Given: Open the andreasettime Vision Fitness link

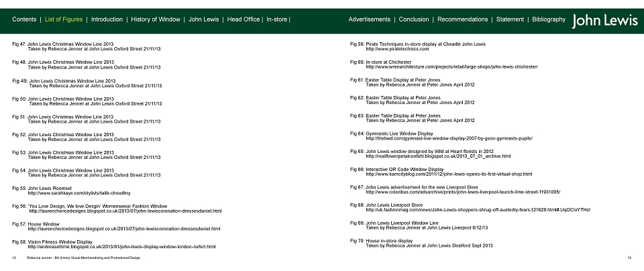Looking at the screenshot, I should click(121, 247).
